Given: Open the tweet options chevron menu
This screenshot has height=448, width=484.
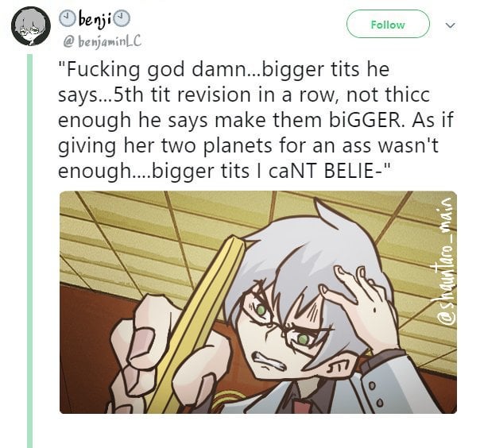Looking at the screenshot, I should pyautogui.click(x=451, y=25).
